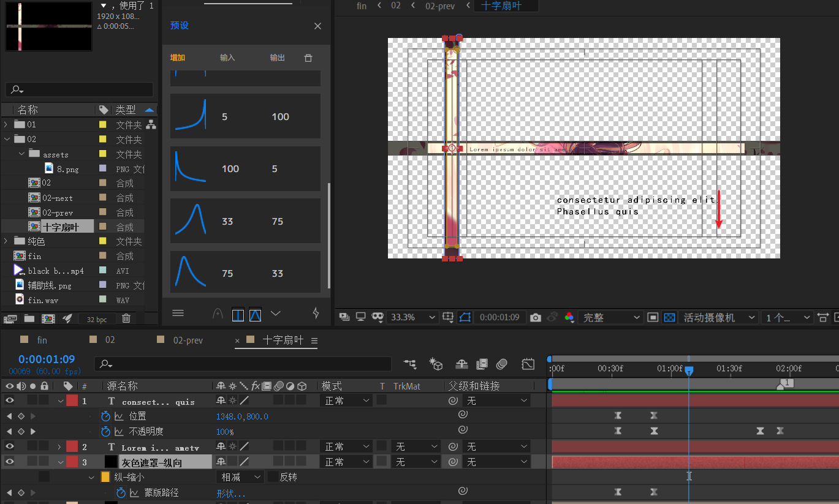Select the 5 to 100 easing preset curve
Viewport: 839px width, 504px height.
click(245, 116)
